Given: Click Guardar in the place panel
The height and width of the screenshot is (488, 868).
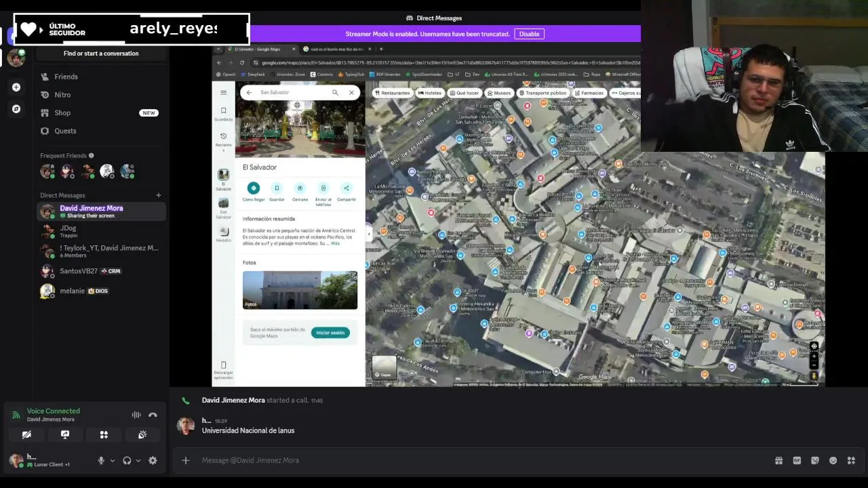Looking at the screenshot, I should [x=277, y=192].
